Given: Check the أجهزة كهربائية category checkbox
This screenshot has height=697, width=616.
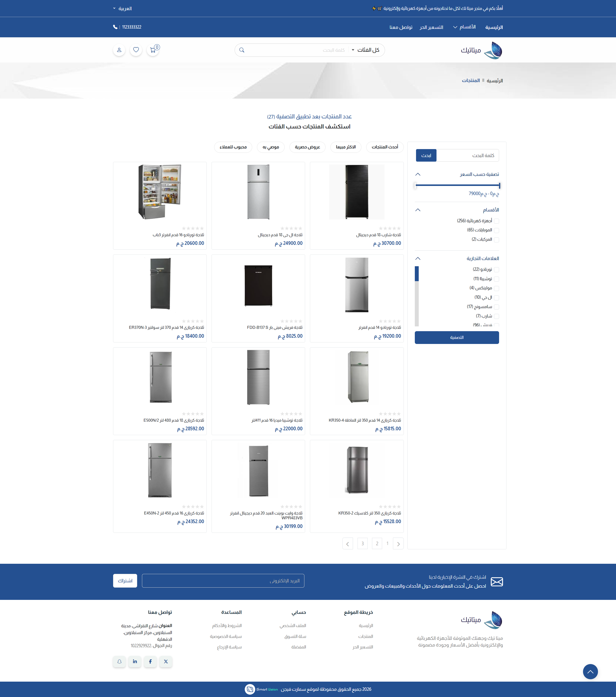Looking at the screenshot, I should [x=496, y=221].
